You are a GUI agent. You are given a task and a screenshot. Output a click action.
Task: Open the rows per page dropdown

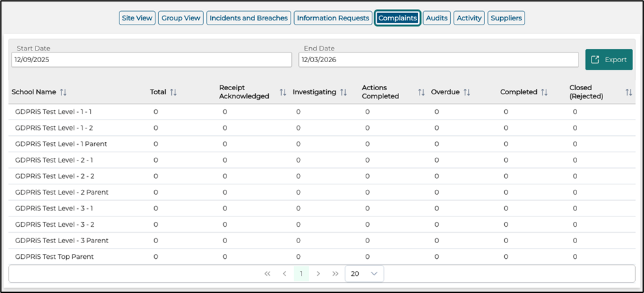click(x=364, y=273)
